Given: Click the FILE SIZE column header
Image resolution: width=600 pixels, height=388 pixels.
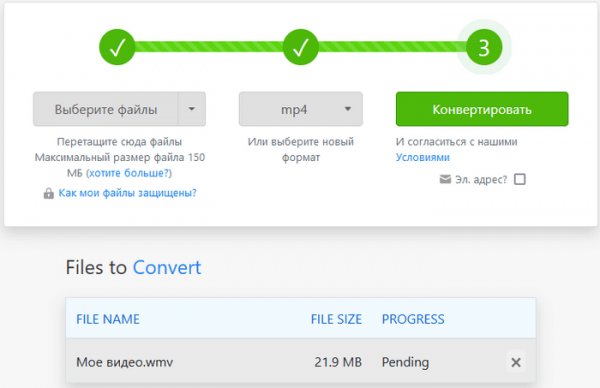Looking at the screenshot, I should 336,319.
